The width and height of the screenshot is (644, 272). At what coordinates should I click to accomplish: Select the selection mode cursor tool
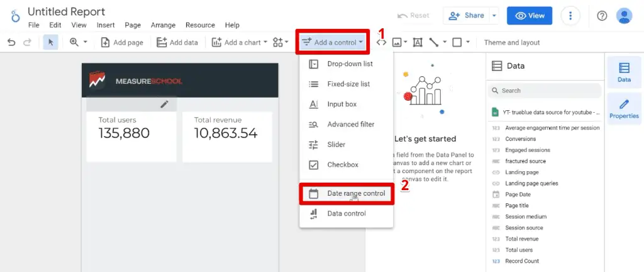[50, 42]
